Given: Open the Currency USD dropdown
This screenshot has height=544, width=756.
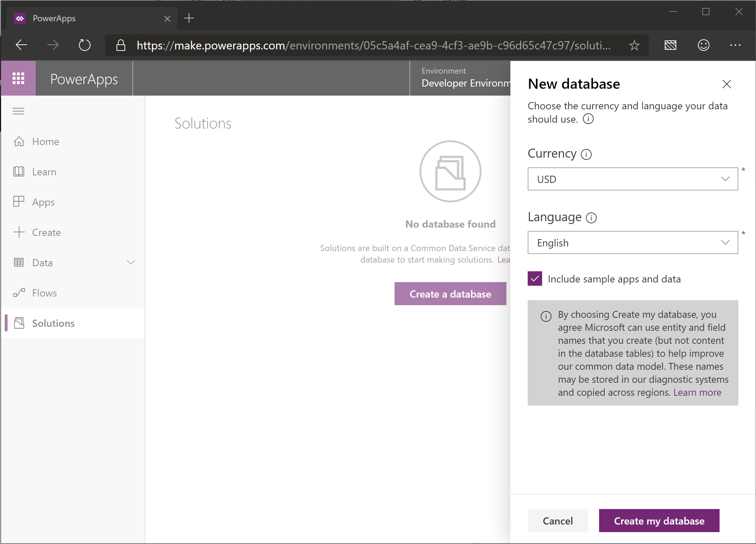Looking at the screenshot, I should point(633,179).
